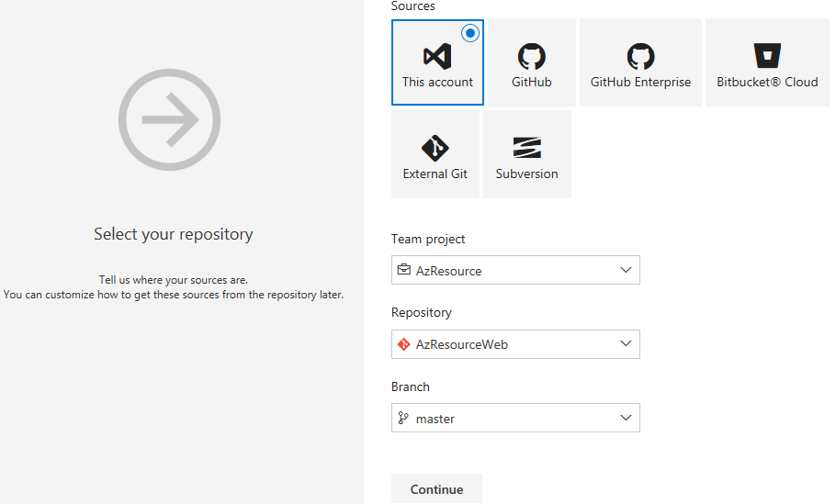Click the Bitbucket® Cloud label text
The width and height of the screenshot is (836, 504).
[x=767, y=82]
